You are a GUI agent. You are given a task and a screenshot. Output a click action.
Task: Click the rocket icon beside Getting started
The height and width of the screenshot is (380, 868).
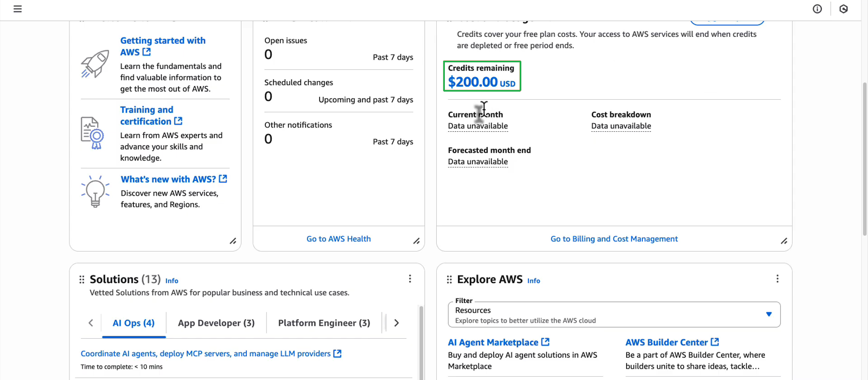coord(95,65)
